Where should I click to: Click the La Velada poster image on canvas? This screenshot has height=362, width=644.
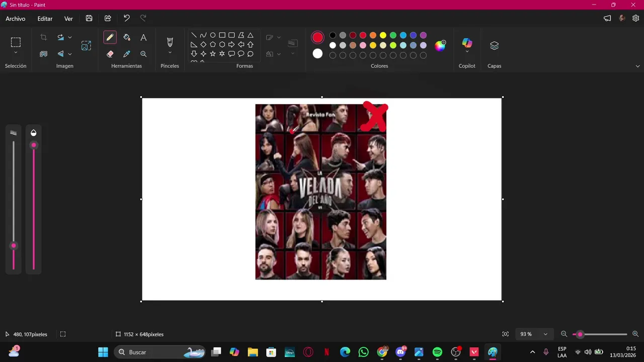click(320, 192)
